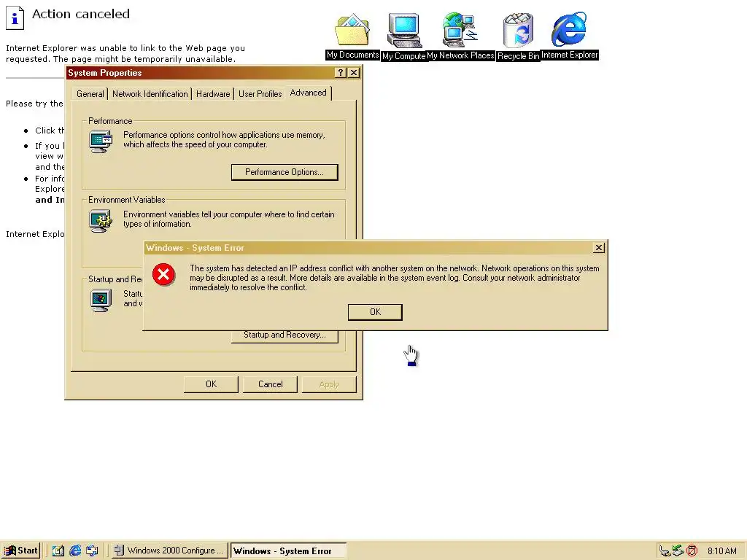Click the IP address conflict message text
Viewport: 747px width, 560px height.
(x=394, y=278)
